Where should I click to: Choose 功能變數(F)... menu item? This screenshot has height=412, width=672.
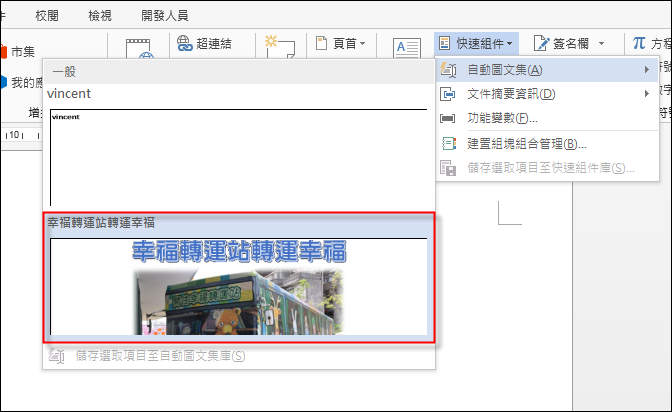(546, 117)
